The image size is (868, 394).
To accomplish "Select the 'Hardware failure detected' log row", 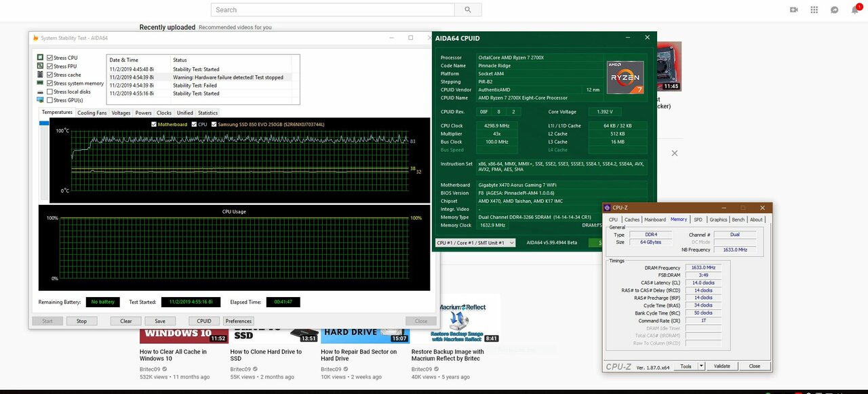I will click(203, 77).
